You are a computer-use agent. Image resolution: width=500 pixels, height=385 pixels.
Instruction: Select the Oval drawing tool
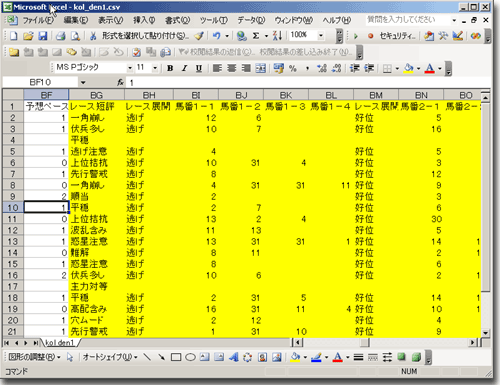tap(190, 357)
